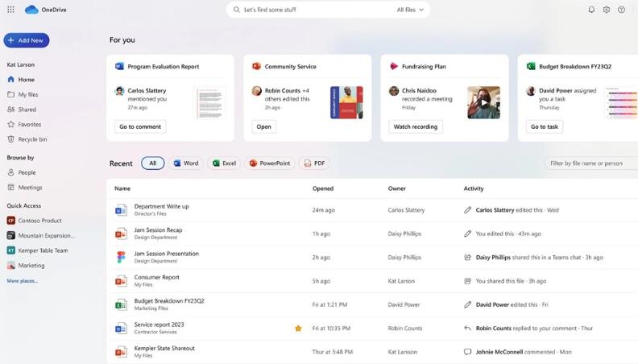Expand the Add New button menu

pyautogui.click(x=27, y=40)
